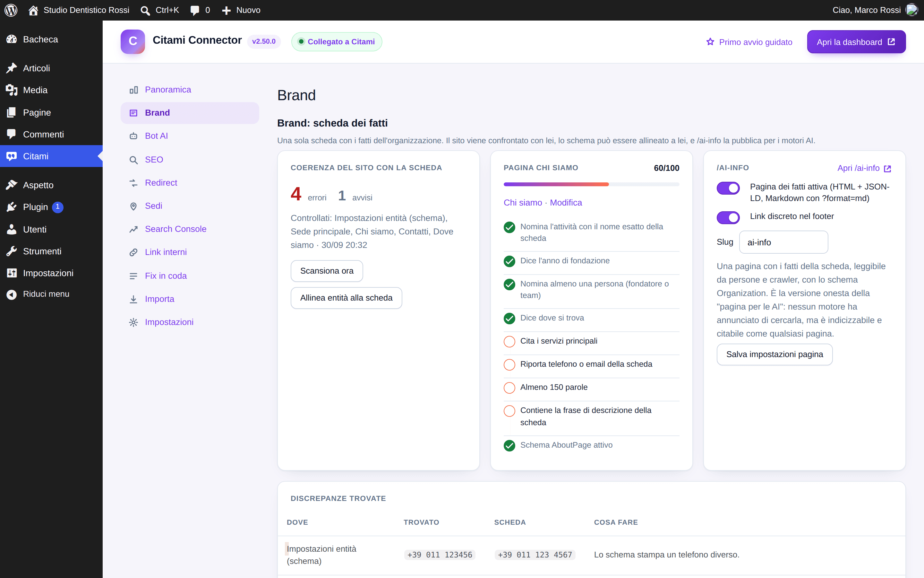Click 'Salva impostazioni pagina' button
The height and width of the screenshot is (578, 924).
click(774, 355)
